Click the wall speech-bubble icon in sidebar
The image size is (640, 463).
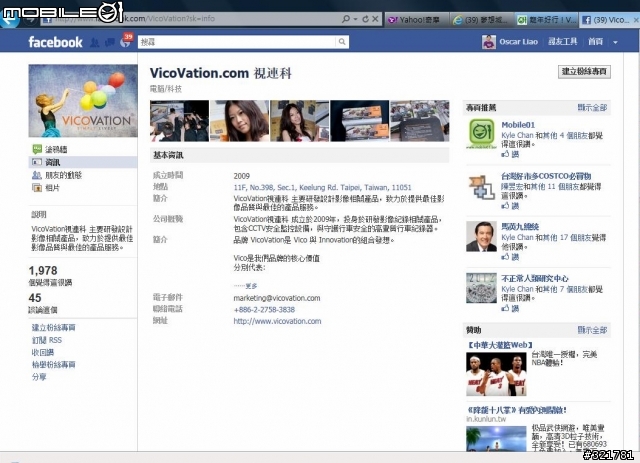[x=37, y=149]
